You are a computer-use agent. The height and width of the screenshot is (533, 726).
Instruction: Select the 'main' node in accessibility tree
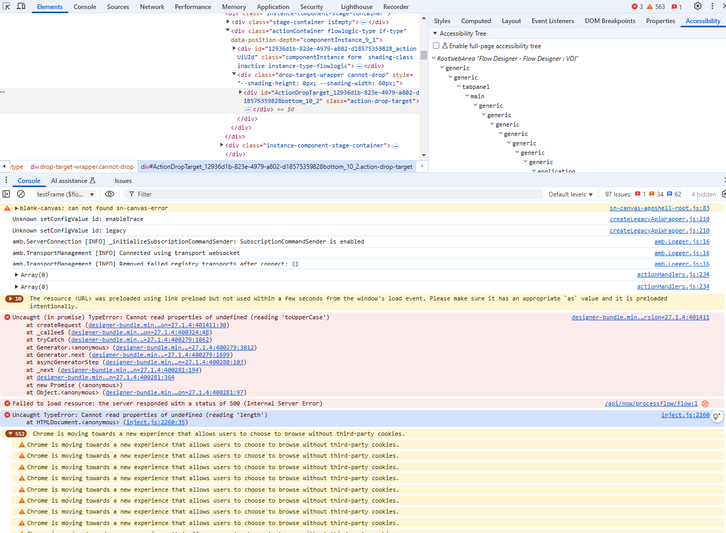(x=477, y=96)
